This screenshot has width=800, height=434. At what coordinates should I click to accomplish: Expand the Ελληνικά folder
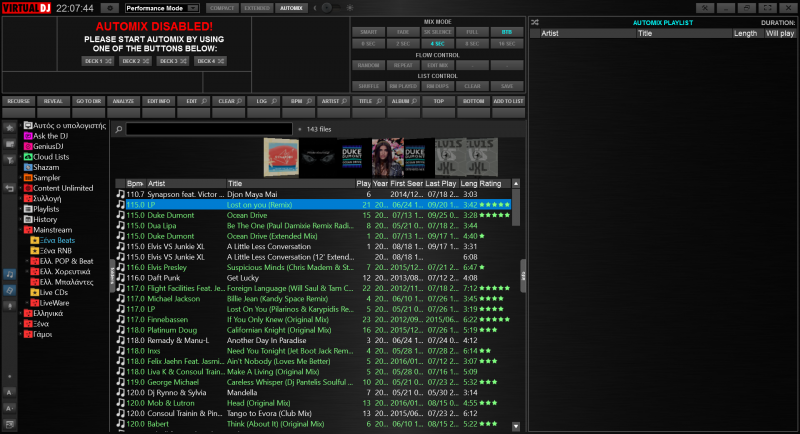(x=22, y=313)
